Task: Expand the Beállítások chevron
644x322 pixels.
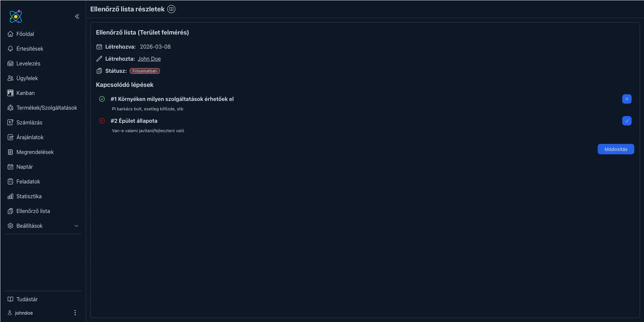Action: point(76,226)
